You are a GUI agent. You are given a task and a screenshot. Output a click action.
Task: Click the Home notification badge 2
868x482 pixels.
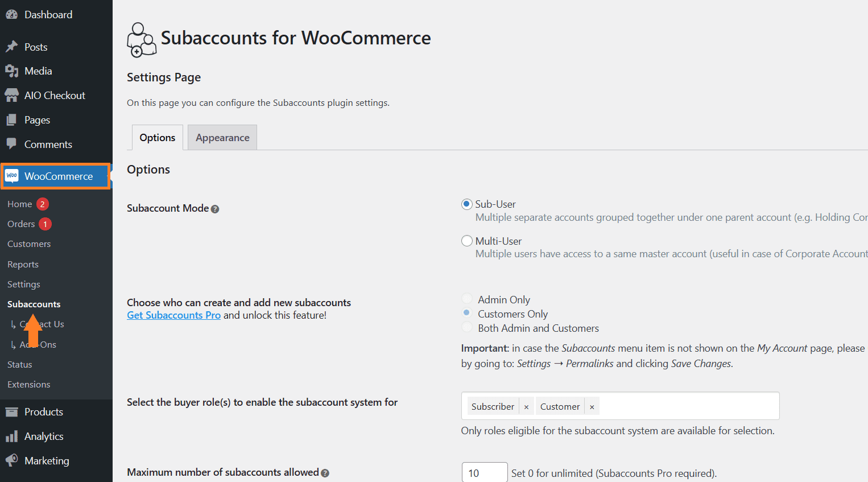tap(42, 204)
